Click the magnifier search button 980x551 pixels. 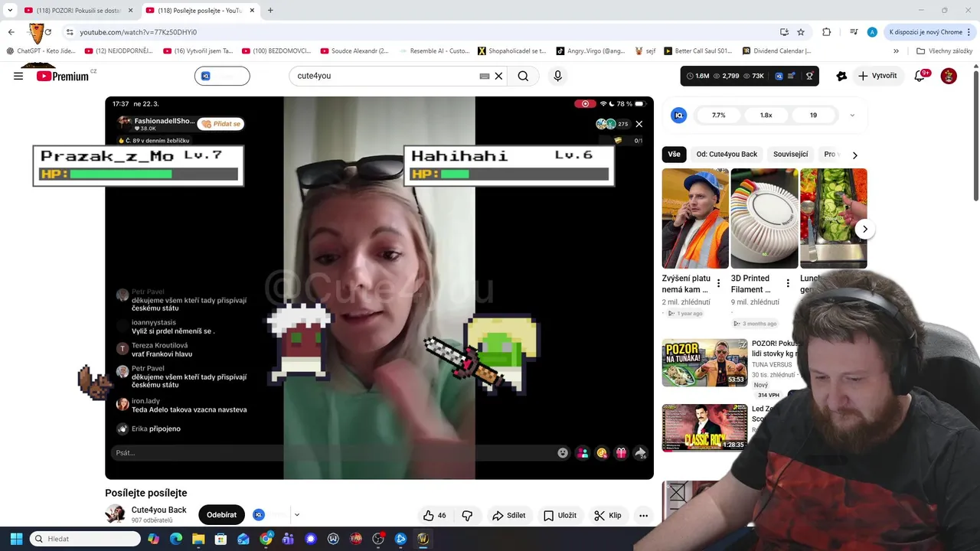pos(523,76)
